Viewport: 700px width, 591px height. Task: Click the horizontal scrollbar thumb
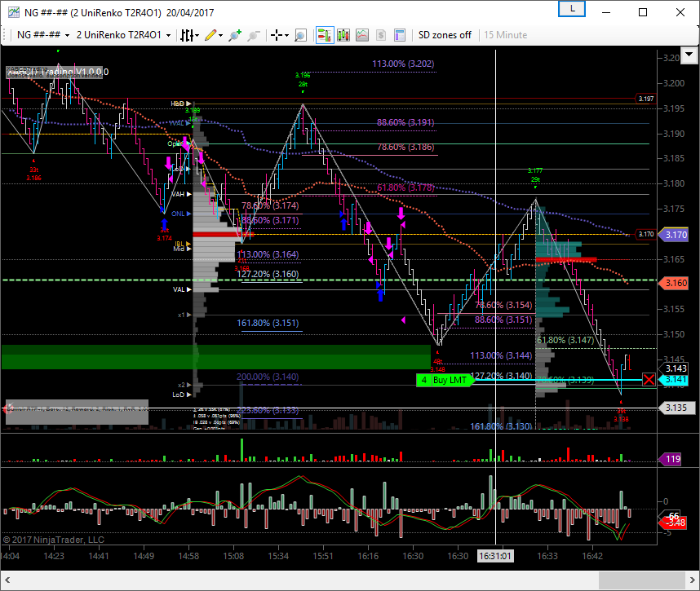pyautogui.click(x=641, y=580)
